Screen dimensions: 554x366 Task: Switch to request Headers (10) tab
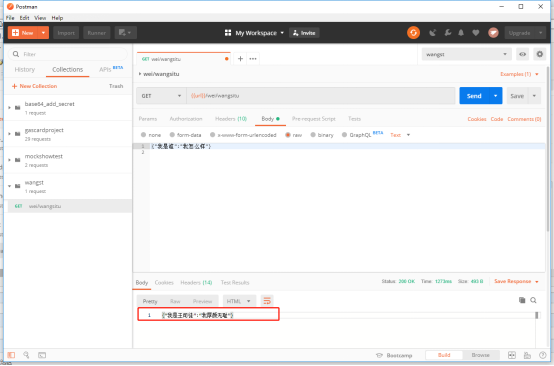(x=231, y=119)
